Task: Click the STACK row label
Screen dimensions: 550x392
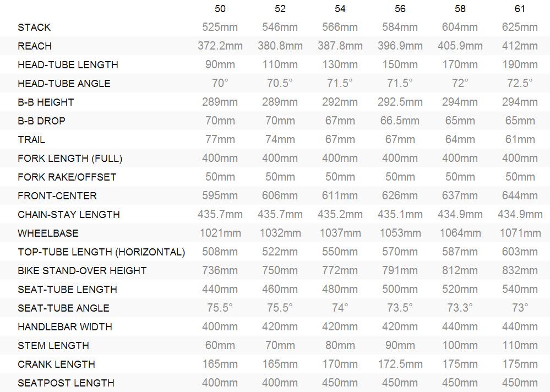Action: point(34,28)
